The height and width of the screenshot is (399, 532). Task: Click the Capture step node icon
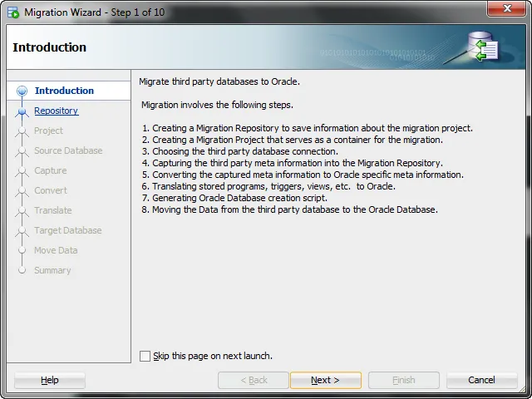tap(22, 171)
